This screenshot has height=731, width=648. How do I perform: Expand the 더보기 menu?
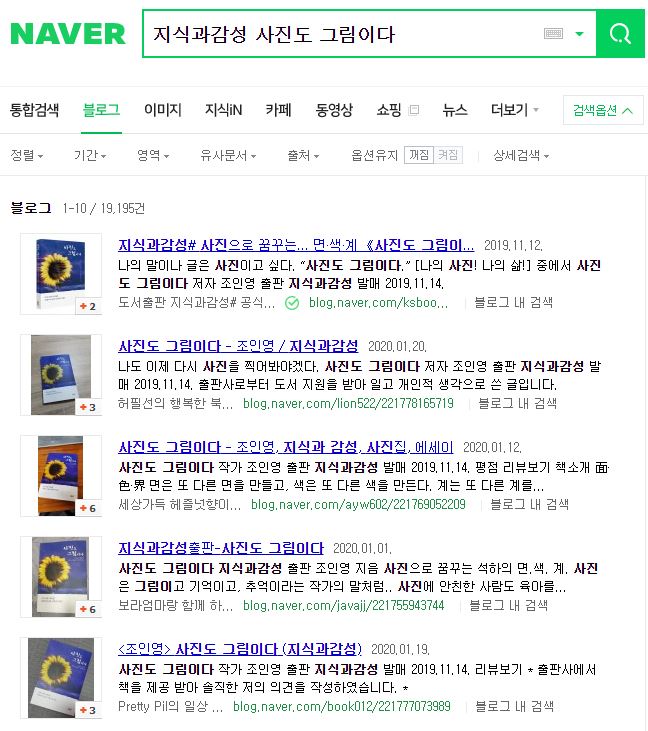point(514,110)
